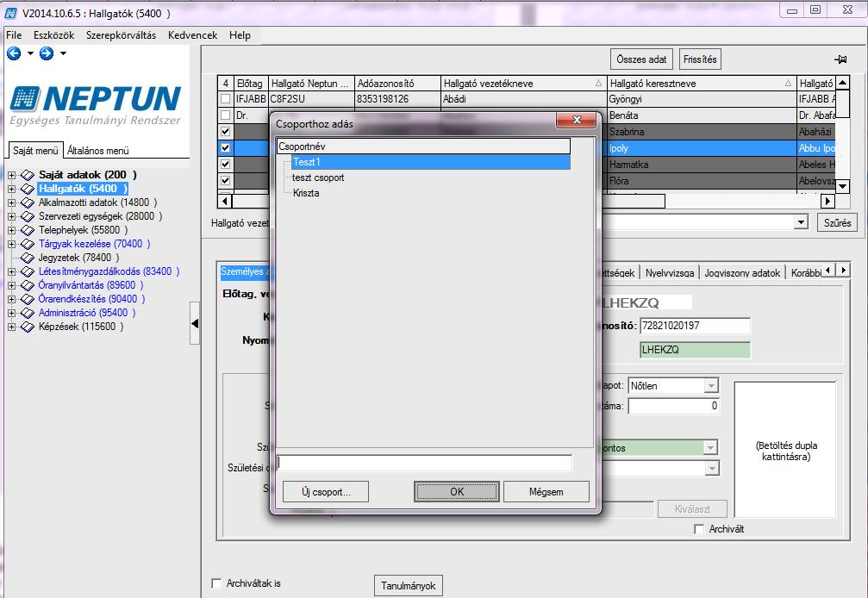Screen dimensions: 868x598
Task: Confirm with the OK button
Action: click(457, 492)
